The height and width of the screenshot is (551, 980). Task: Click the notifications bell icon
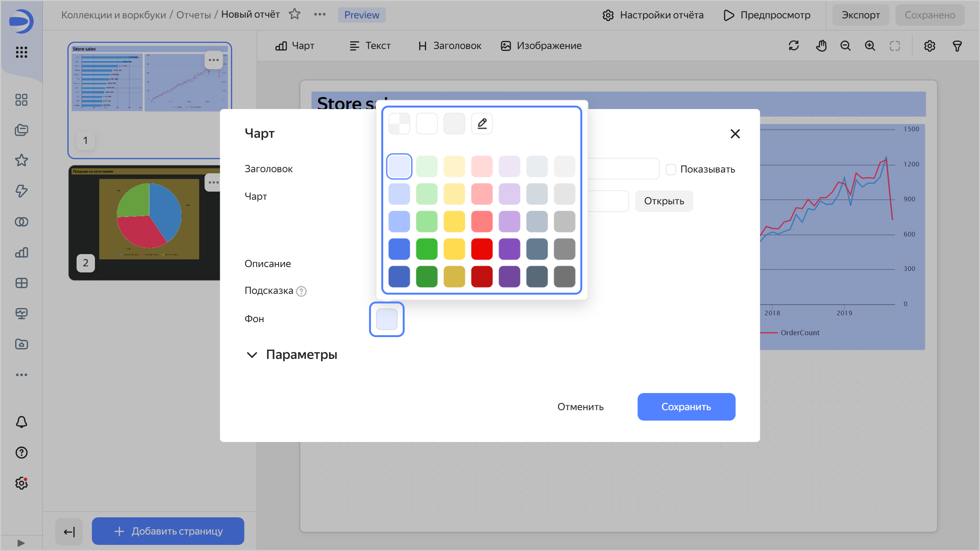(x=21, y=422)
